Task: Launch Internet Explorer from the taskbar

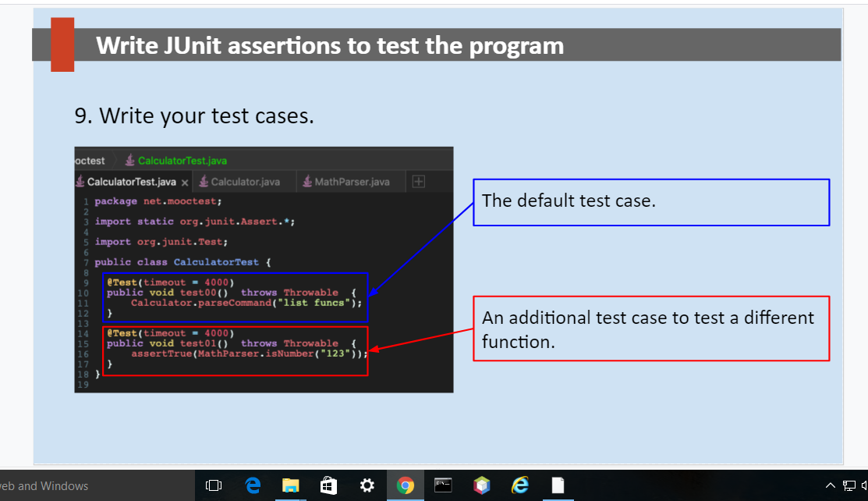Action: click(x=519, y=485)
